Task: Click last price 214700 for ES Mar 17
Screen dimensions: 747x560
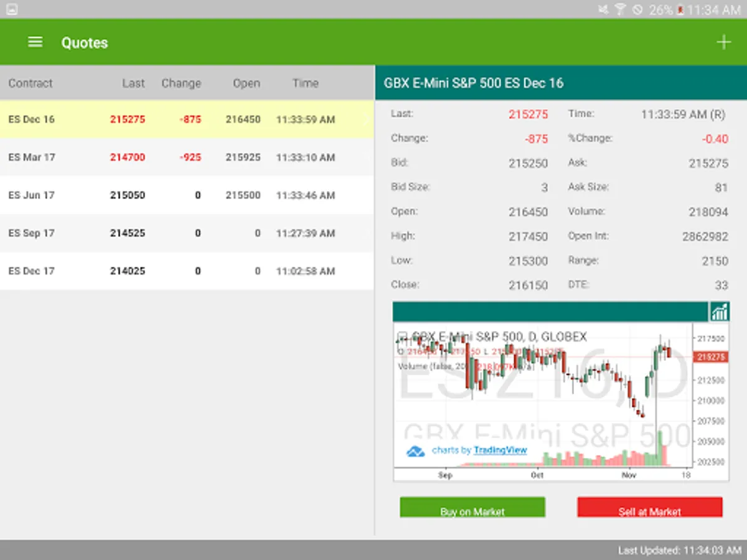Action: pyautogui.click(x=128, y=157)
